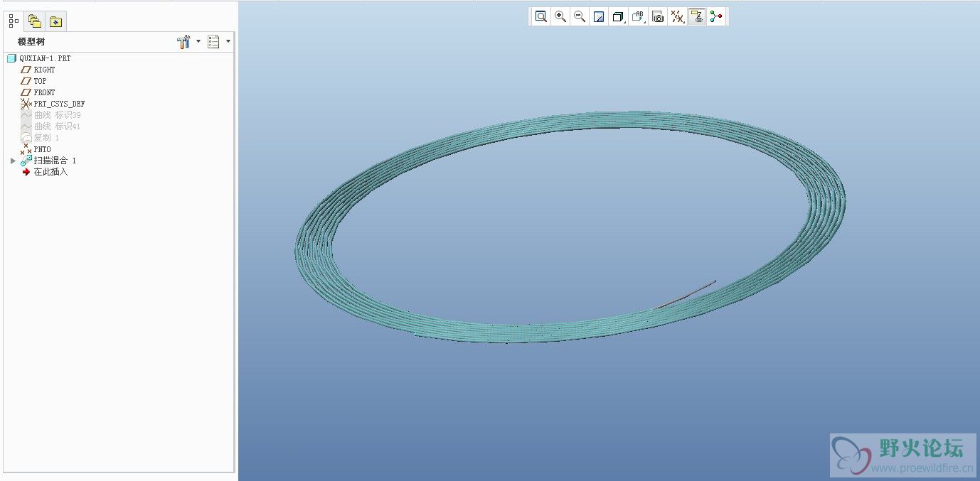Select the 复制 1 feature

pyautogui.click(x=41, y=138)
